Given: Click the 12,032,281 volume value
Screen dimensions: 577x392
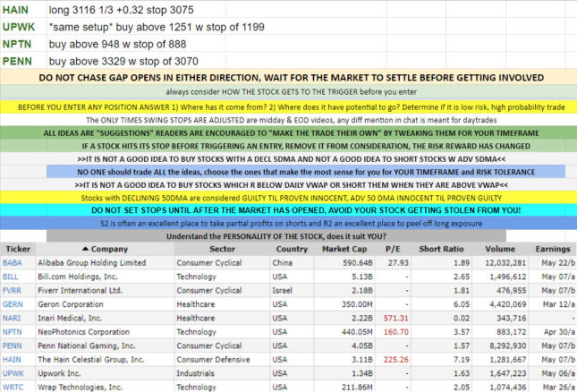Looking at the screenshot, I should (x=505, y=263).
